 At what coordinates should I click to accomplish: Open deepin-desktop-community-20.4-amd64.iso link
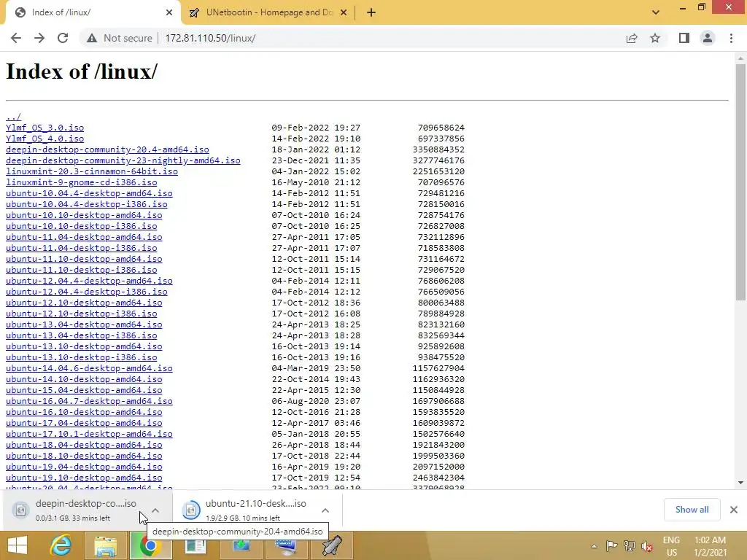click(107, 149)
